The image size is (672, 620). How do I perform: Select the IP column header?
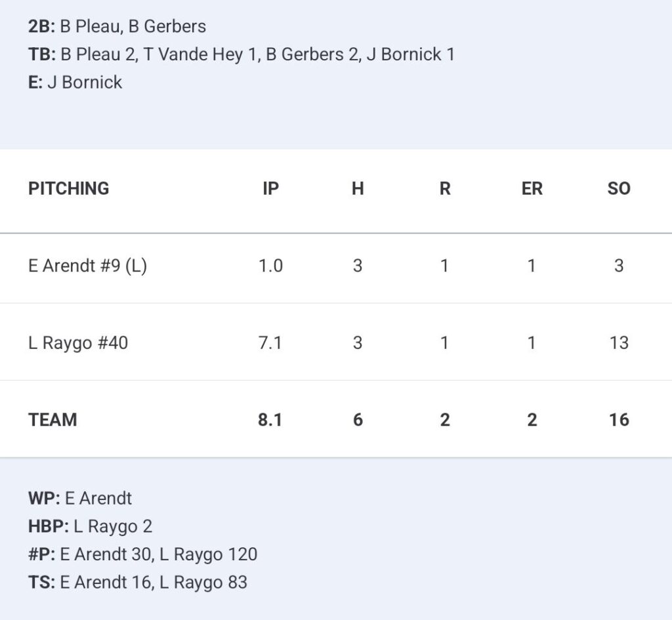(x=270, y=188)
